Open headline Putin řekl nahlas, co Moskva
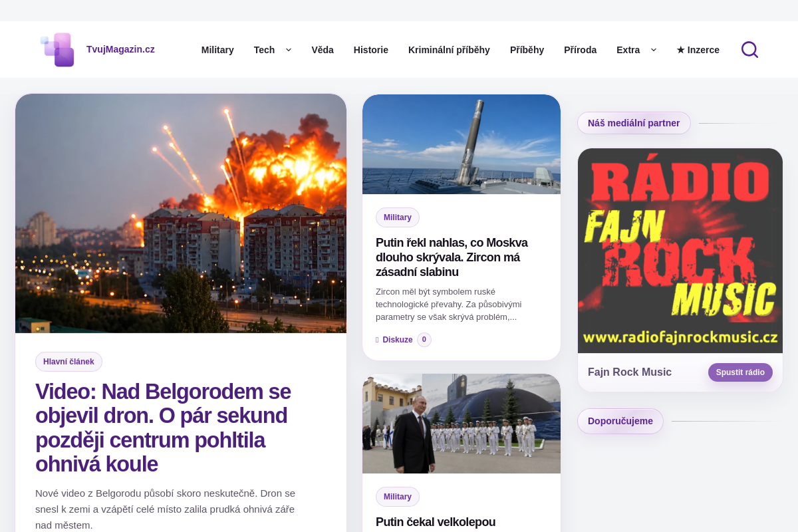798x532 pixels. coord(453,257)
